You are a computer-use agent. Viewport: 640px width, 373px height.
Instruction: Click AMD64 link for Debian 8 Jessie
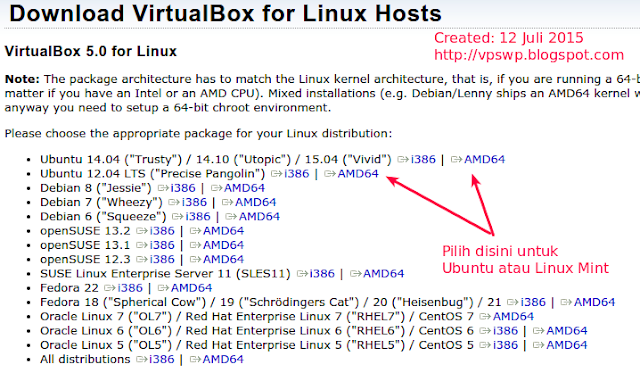pos(244,188)
